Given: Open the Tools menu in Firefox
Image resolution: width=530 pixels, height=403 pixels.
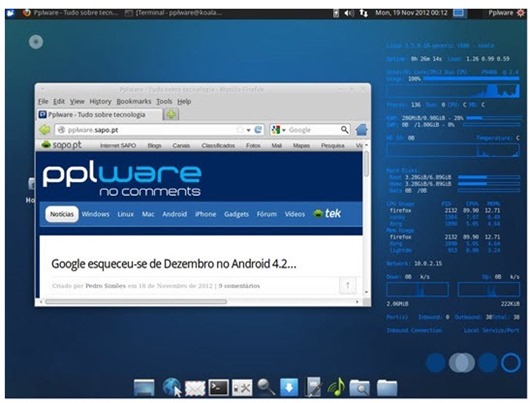Looking at the screenshot, I should click(164, 101).
